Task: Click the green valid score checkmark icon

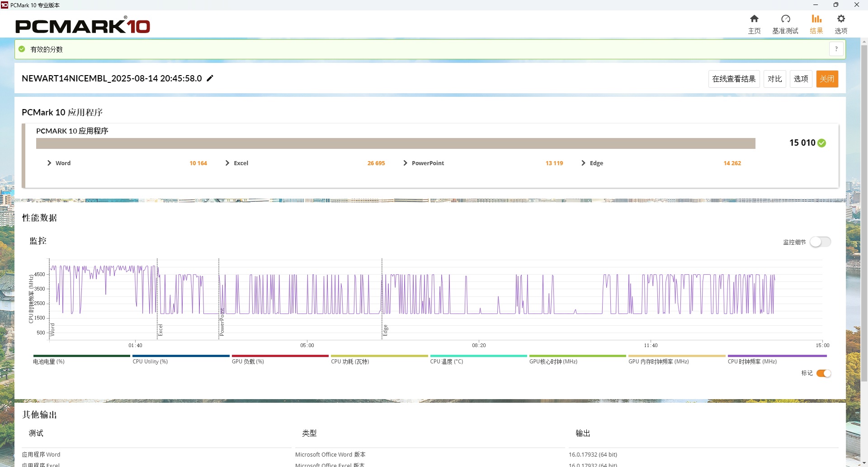Action: tap(22, 49)
